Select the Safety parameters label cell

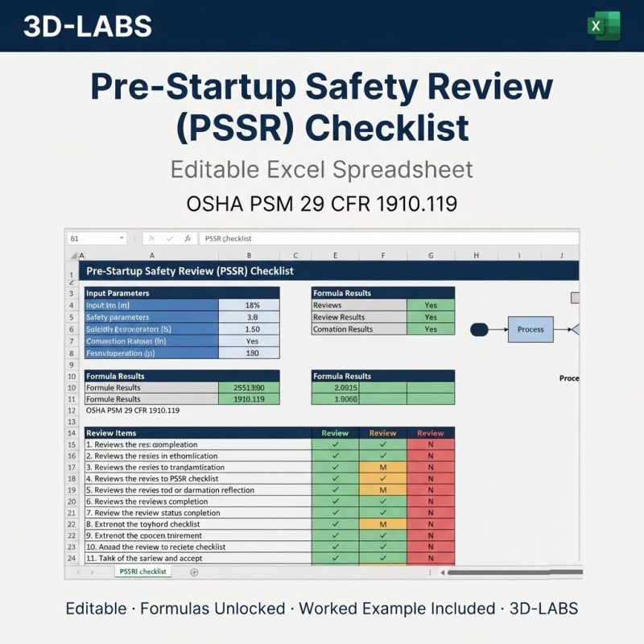click(x=151, y=317)
